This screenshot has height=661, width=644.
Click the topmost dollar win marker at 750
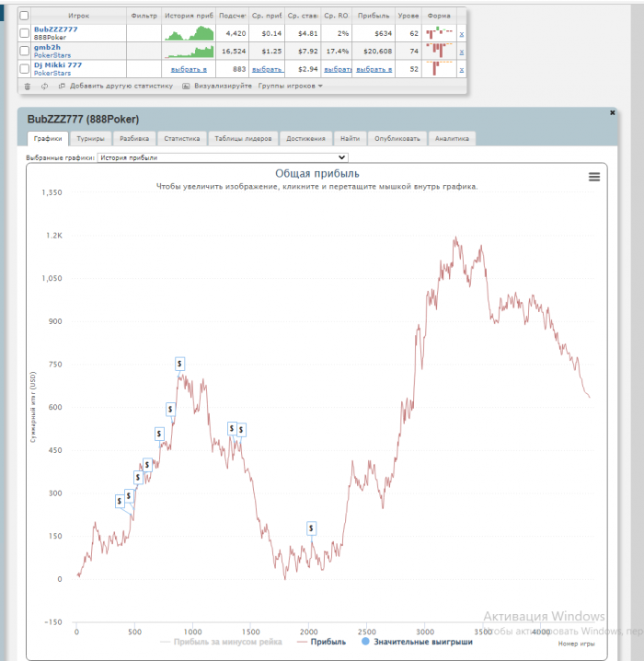pos(179,364)
